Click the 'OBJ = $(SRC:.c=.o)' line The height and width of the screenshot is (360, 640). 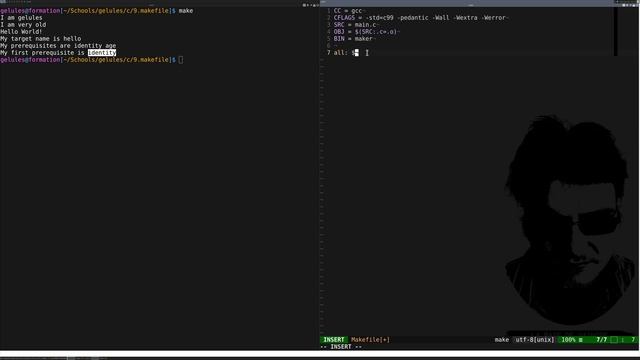365,31
